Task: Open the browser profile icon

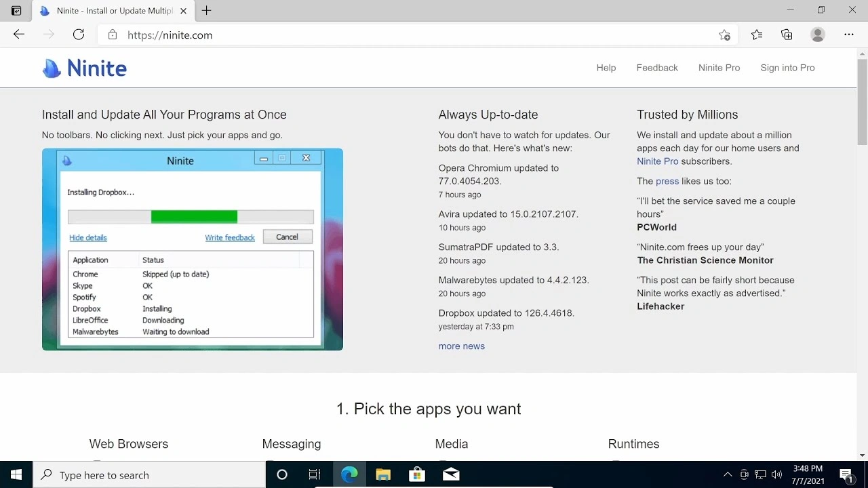Action: click(818, 35)
